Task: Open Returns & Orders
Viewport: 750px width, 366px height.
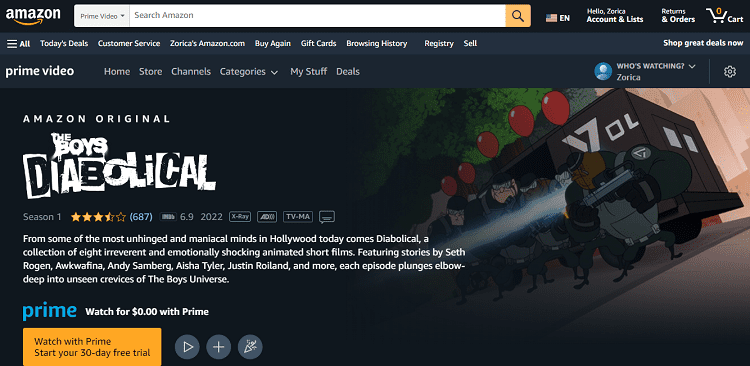Action: [678, 16]
